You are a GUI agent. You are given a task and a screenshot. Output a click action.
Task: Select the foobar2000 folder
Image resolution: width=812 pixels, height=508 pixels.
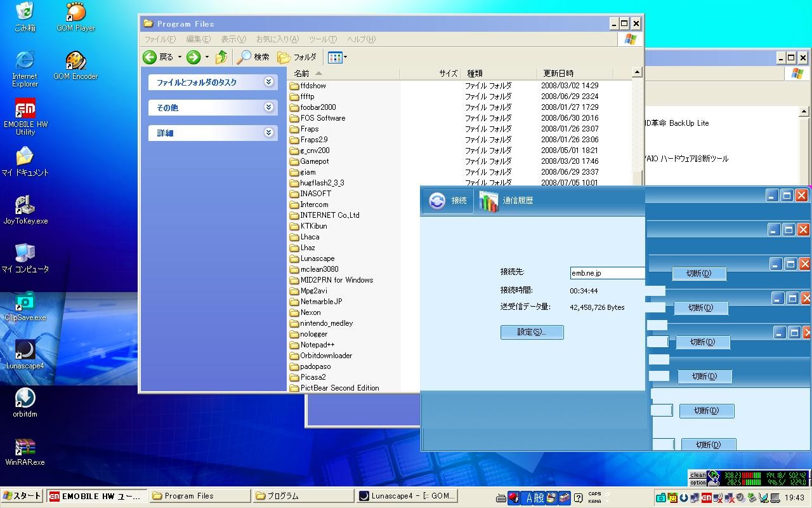pyautogui.click(x=313, y=107)
